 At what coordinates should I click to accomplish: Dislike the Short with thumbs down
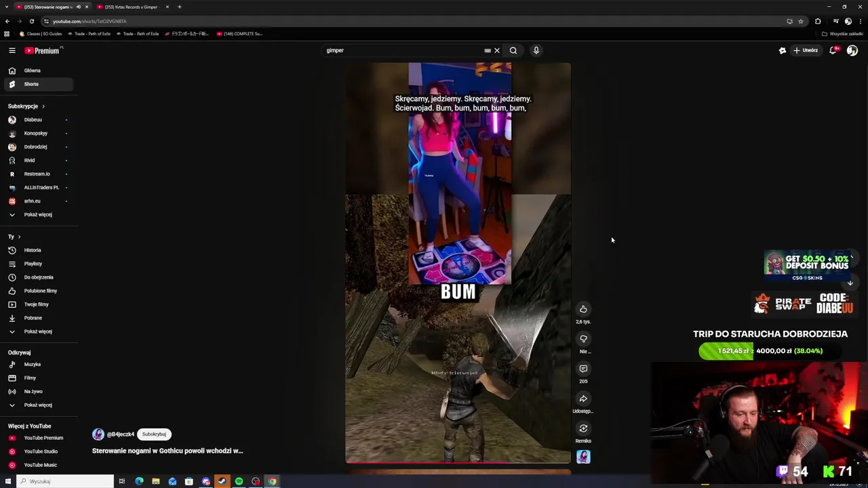(583, 339)
